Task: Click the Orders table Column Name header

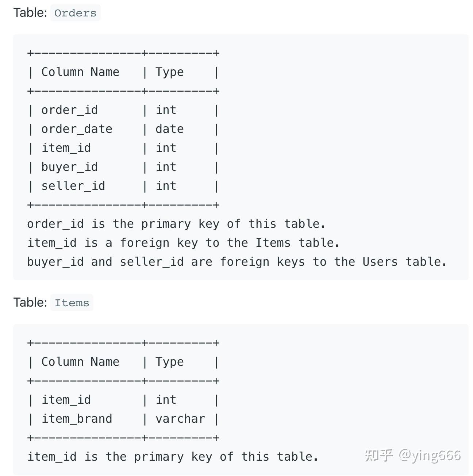Action: [80, 72]
